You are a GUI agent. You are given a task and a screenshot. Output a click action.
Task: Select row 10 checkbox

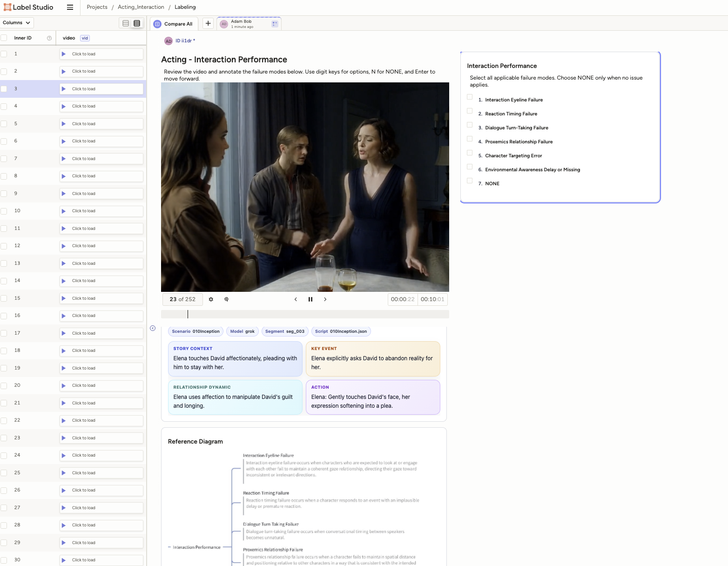coord(4,211)
